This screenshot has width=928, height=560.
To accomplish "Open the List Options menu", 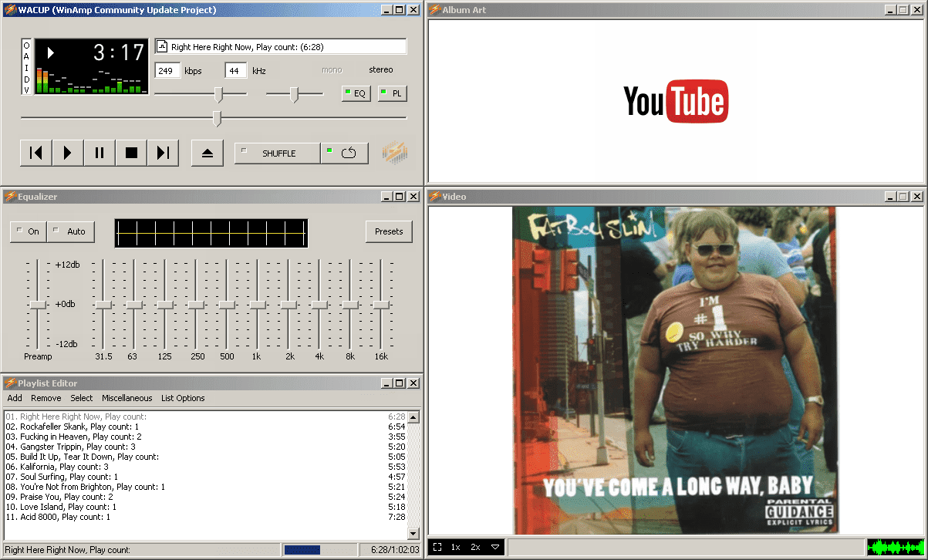I will pos(183,398).
